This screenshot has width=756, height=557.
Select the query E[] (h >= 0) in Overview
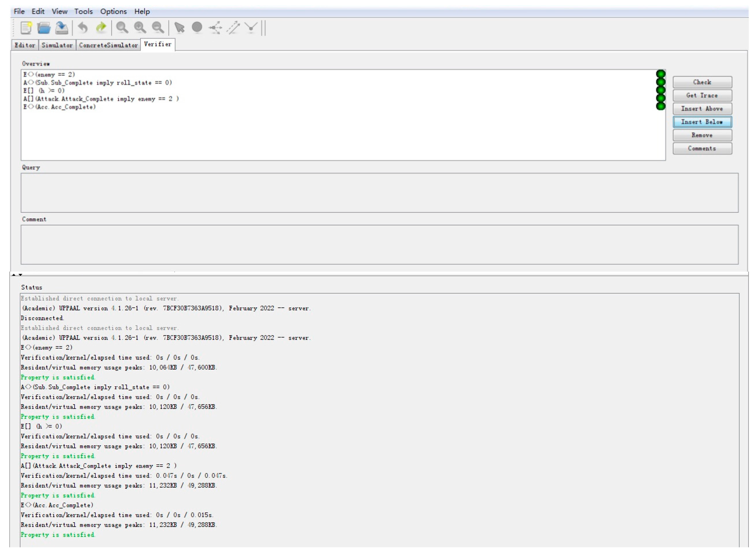point(44,90)
